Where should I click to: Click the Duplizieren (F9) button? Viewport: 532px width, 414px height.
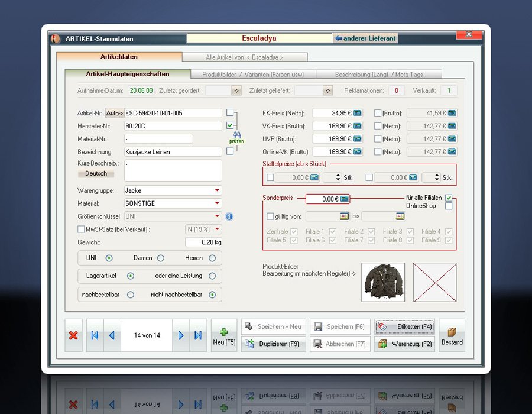tap(274, 344)
